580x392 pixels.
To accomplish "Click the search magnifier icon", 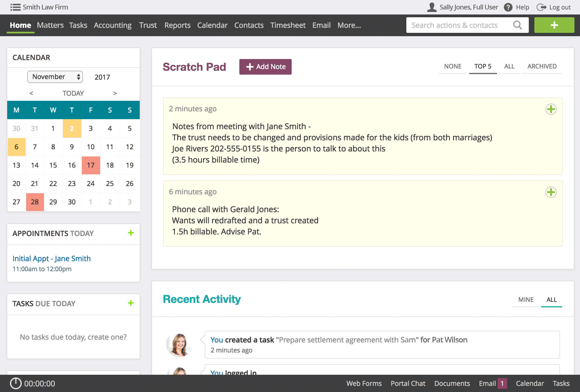I will click(x=517, y=25).
